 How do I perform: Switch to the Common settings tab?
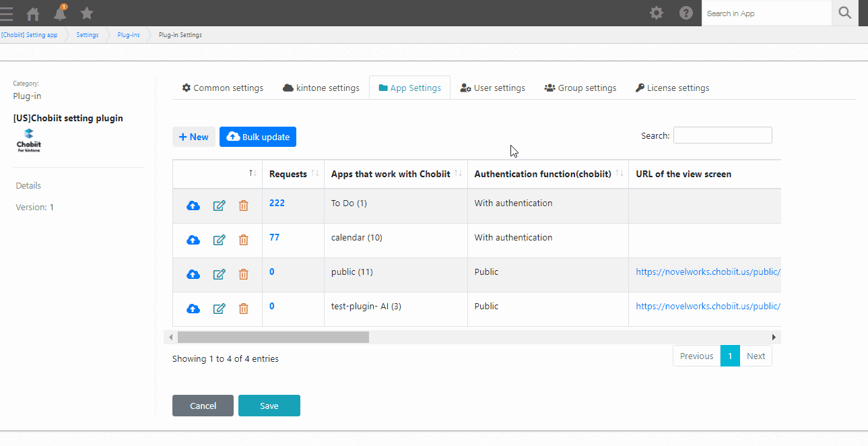click(x=223, y=88)
